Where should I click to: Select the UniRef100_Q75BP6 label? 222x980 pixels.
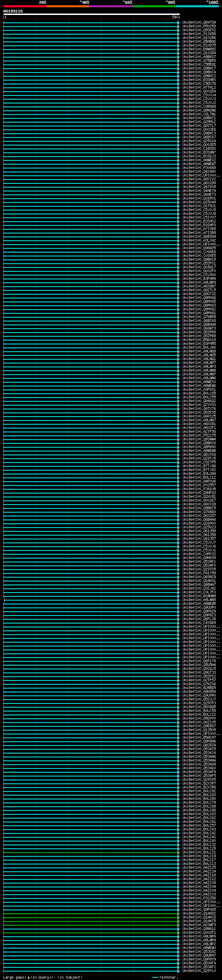point(199,60)
